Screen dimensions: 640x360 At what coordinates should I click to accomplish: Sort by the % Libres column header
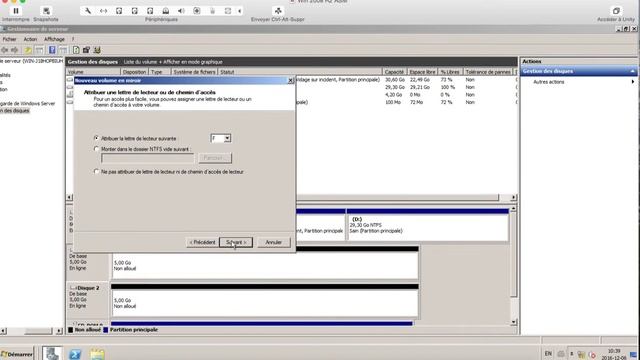click(x=450, y=72)
